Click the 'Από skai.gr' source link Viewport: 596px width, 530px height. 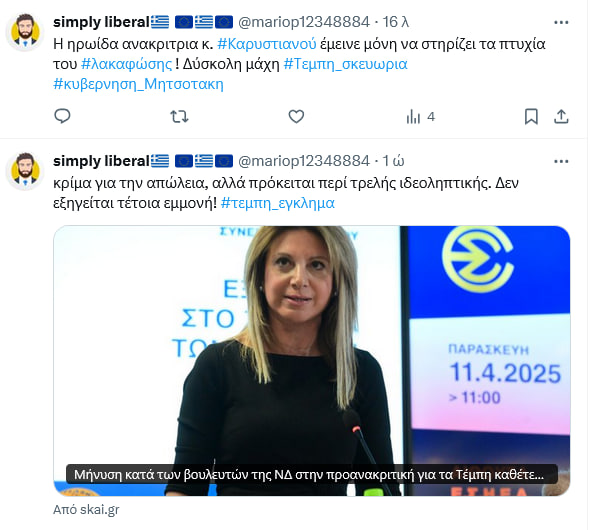coord(86,509)
